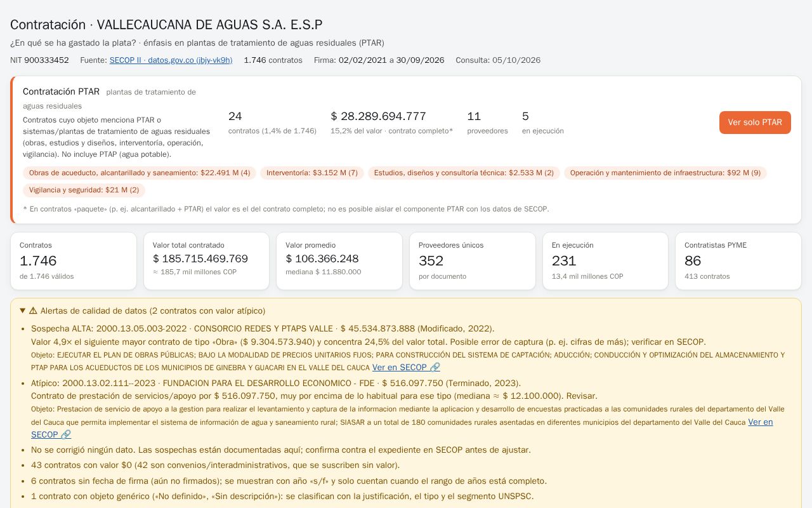The image size is (812, 508).
Task: Click the footnote about 'paquete' contracts
Action: (286, 209)
